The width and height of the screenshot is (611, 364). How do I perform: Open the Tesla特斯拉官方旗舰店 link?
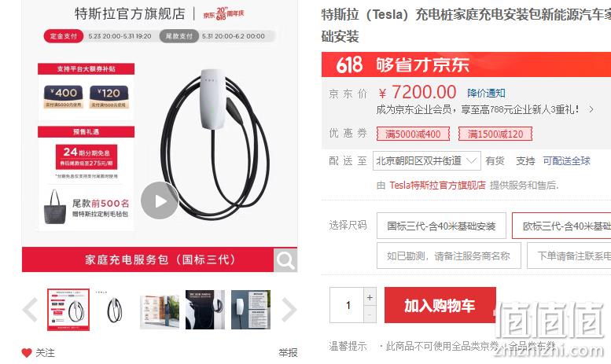(x=437, y=185)
